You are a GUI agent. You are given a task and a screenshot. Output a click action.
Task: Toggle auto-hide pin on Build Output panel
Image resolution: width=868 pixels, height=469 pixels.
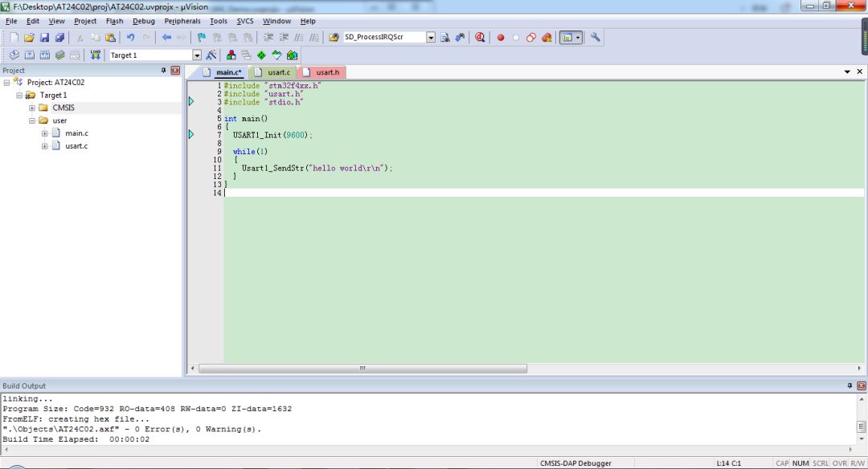coord(850,385)
